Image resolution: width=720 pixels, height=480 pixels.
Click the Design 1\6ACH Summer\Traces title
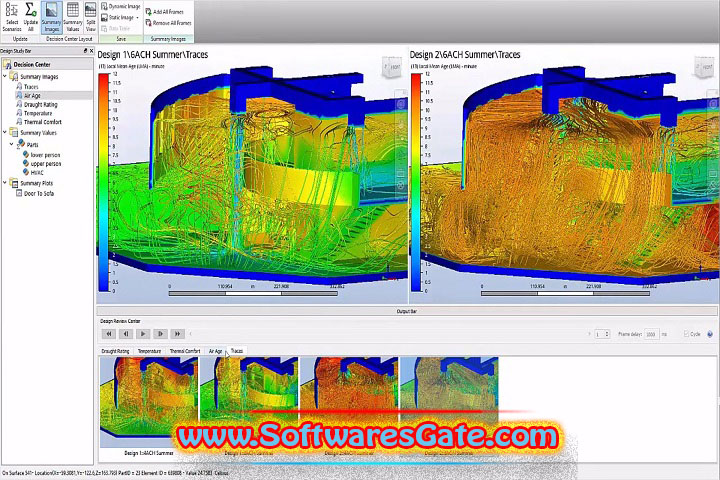point(152,55)
